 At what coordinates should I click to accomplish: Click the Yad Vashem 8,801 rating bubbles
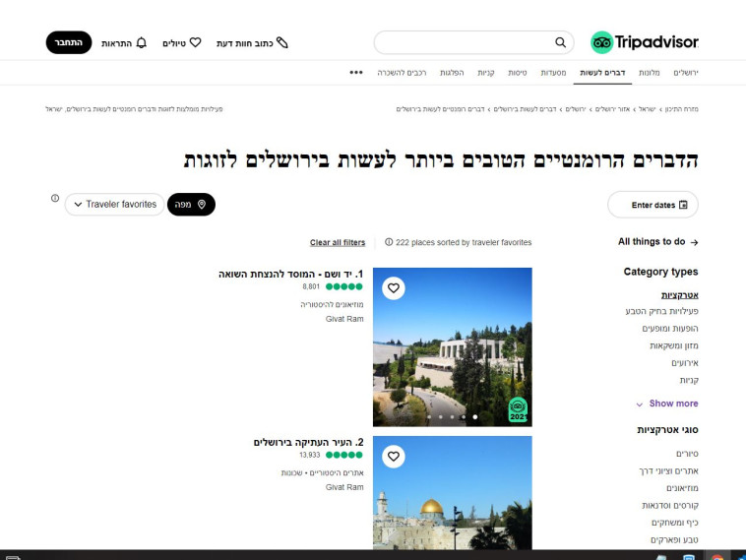coord(344,286)
